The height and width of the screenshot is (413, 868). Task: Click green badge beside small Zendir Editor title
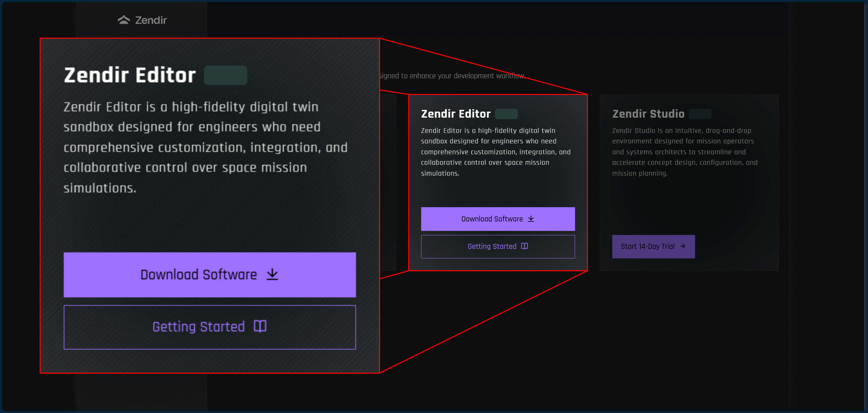(506, 114)
